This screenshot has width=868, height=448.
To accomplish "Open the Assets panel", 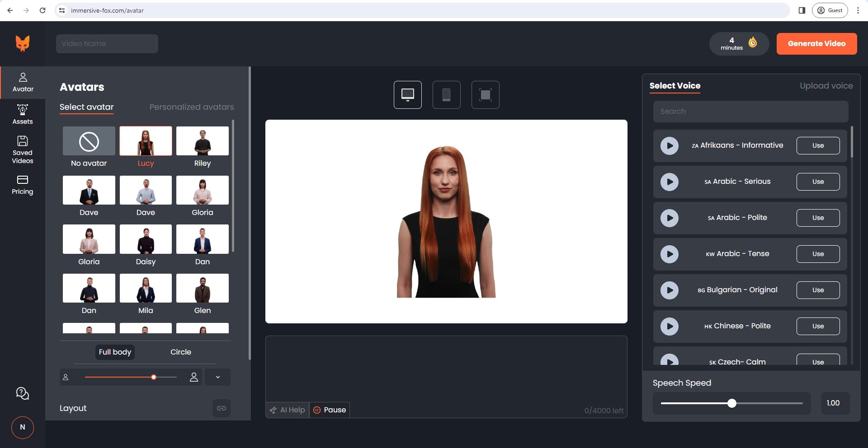I will click(x=23, y=115).
